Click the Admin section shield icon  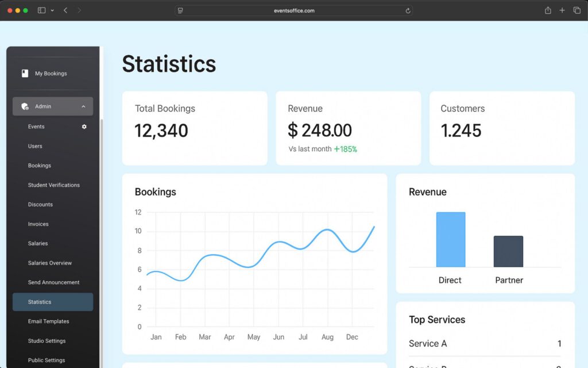click(x=25, y=106)
